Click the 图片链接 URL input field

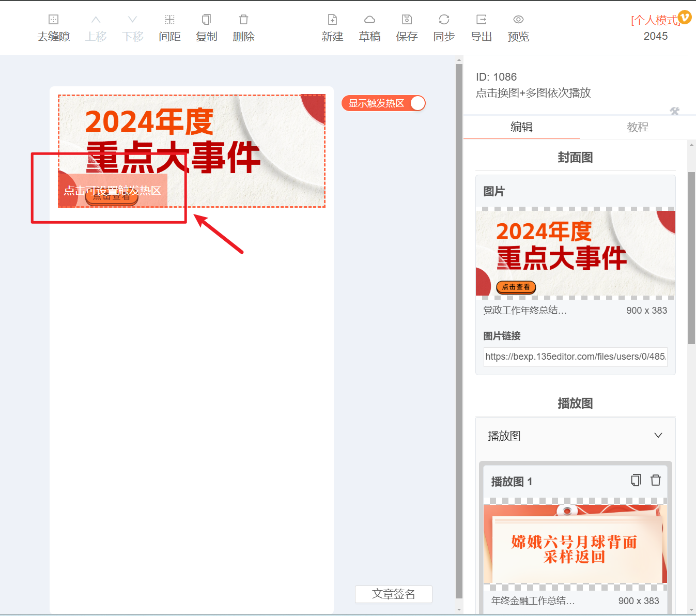(575, 357)
